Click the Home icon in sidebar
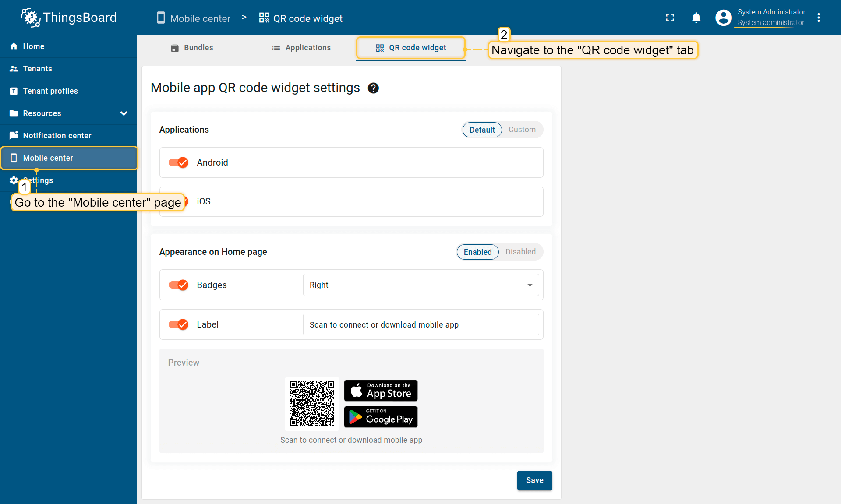Screen dimensions: 841x504 tap(14, 46)
